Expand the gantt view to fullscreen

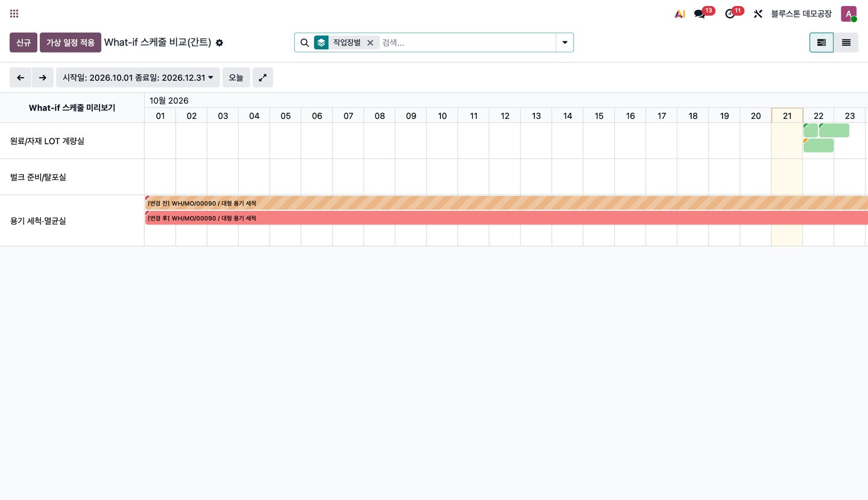tap(263, 78)
